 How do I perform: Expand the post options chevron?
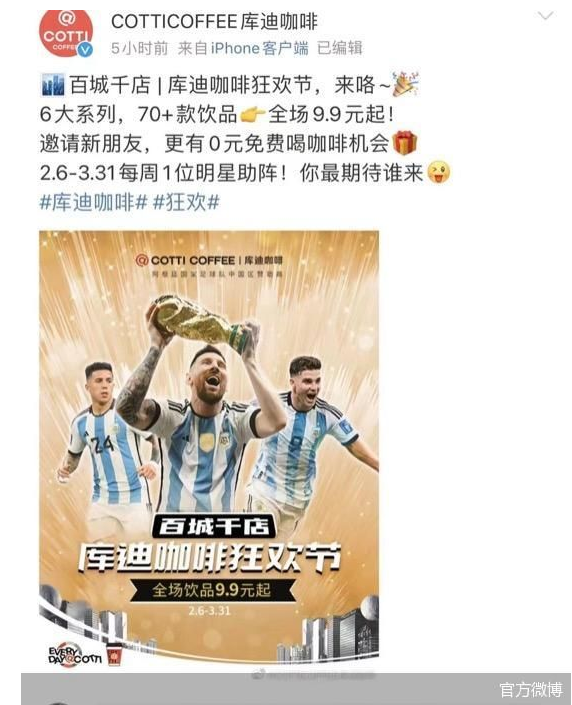pyautogui.click(x=545, y=17)
